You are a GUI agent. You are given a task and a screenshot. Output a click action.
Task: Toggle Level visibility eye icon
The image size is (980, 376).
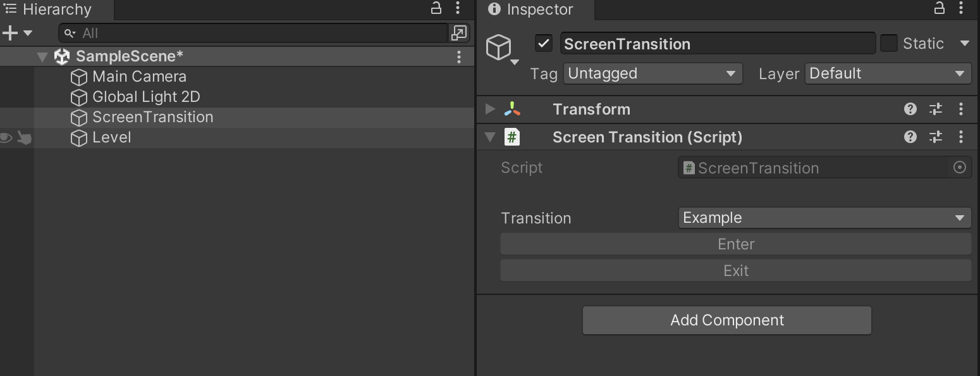[x=6, y=137]
